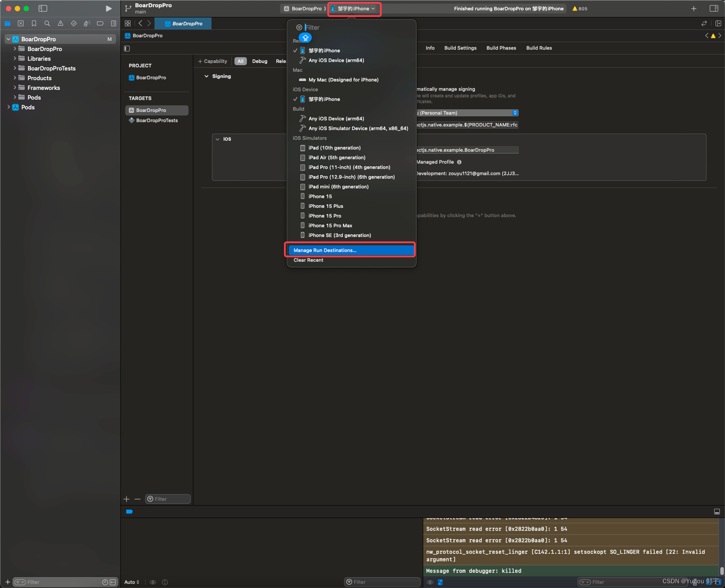Toggle checkmark on 邹宇的iPhone device
This screenshot has width=725, height=588.
point(294,99)
